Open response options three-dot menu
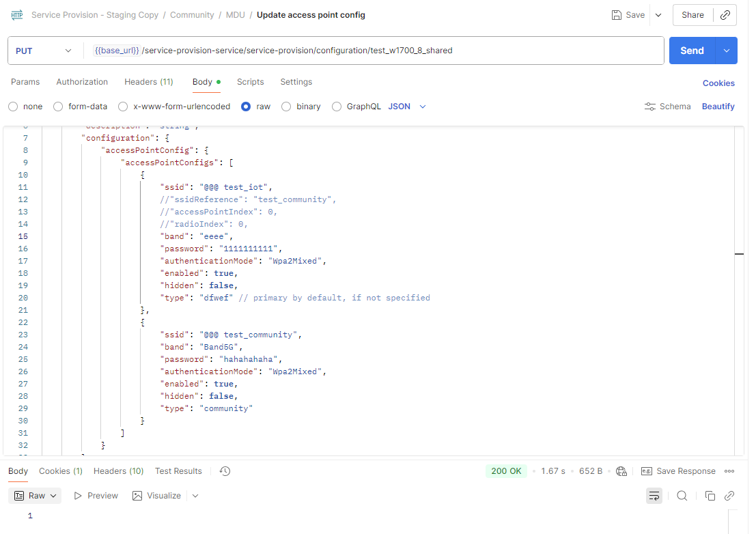 pyautogui.click(x=729, y=471)
